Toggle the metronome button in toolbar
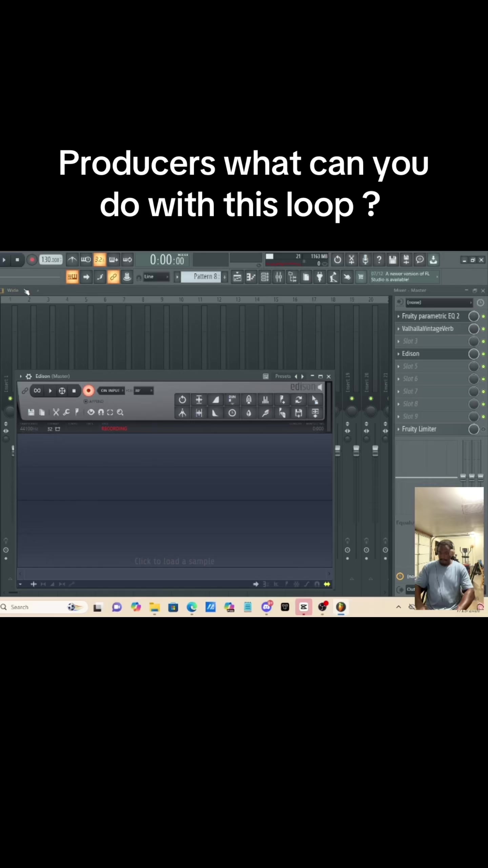The height and width of the screenshot is (868, 488). [x=72, y=260]
